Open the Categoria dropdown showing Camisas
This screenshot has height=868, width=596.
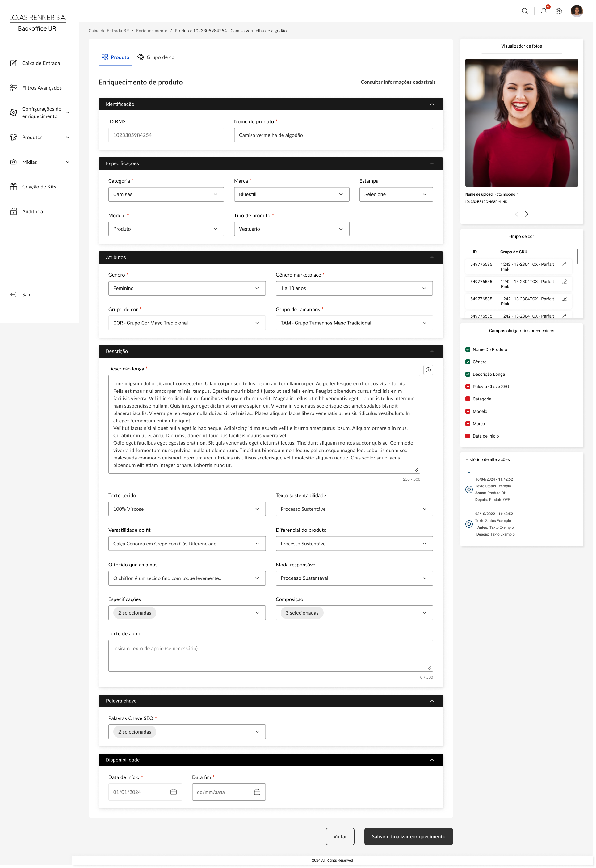166,194
